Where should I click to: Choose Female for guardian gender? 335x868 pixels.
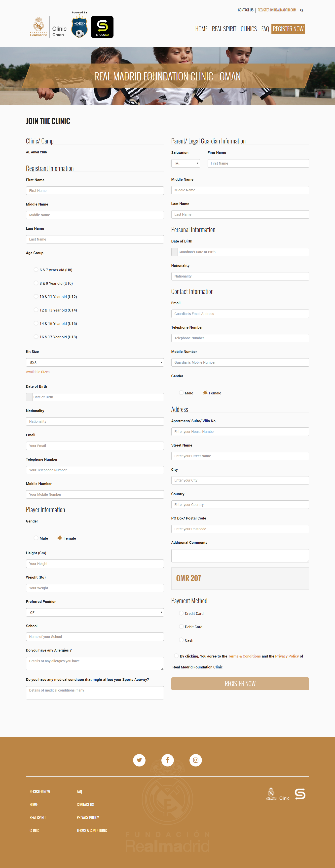205,393
